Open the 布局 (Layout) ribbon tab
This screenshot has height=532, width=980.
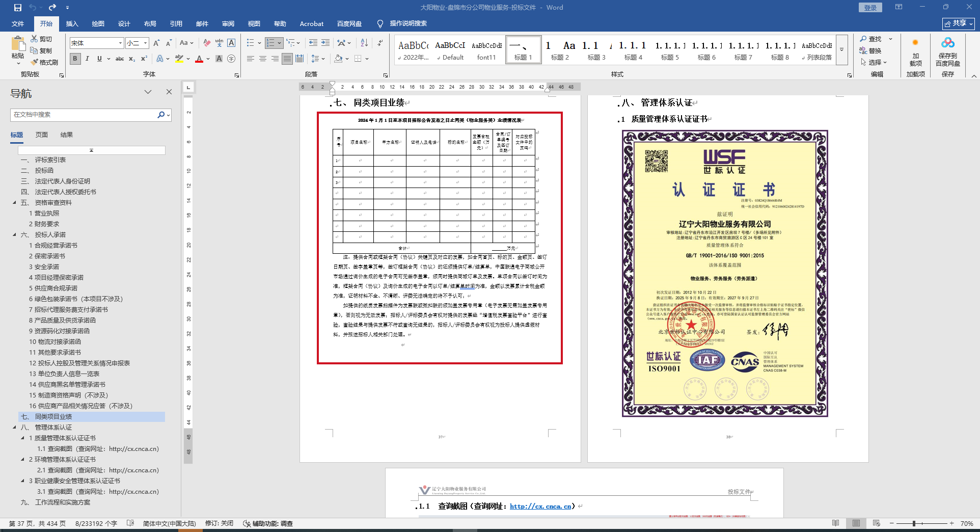150,23
